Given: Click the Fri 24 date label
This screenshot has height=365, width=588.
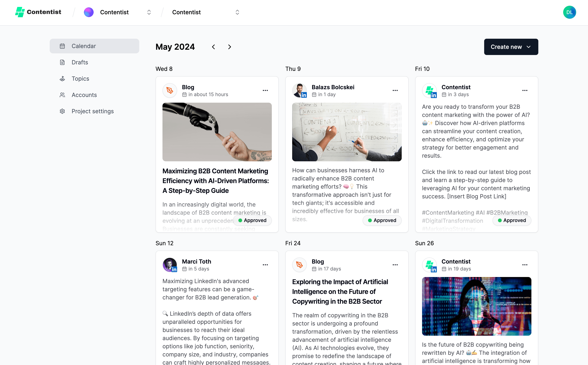Looking at the screenshot, I should click(293, 243).
